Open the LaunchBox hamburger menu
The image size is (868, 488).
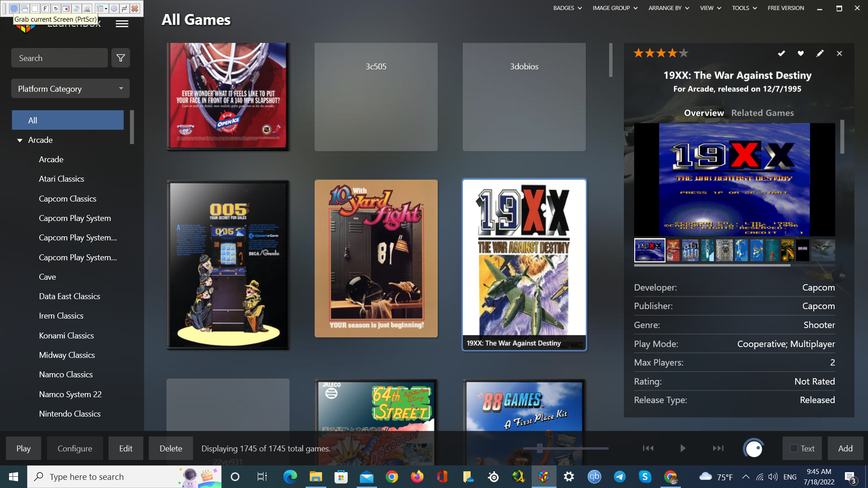pyautogui.click(x=122, y=24)
